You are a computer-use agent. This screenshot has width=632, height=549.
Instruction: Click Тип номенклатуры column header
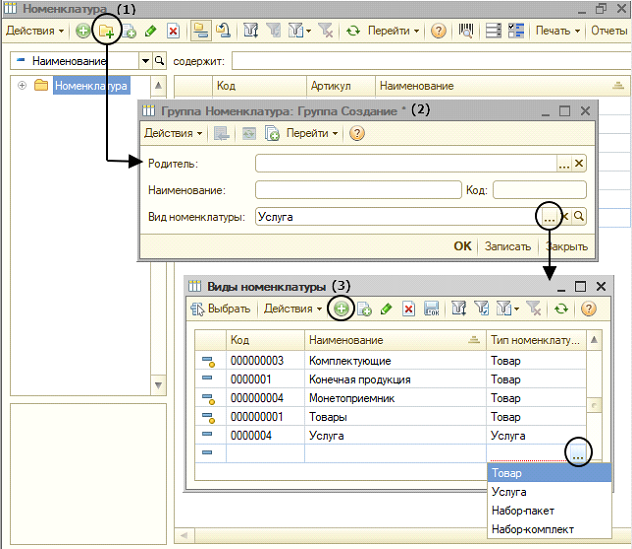tap(536, 340)
